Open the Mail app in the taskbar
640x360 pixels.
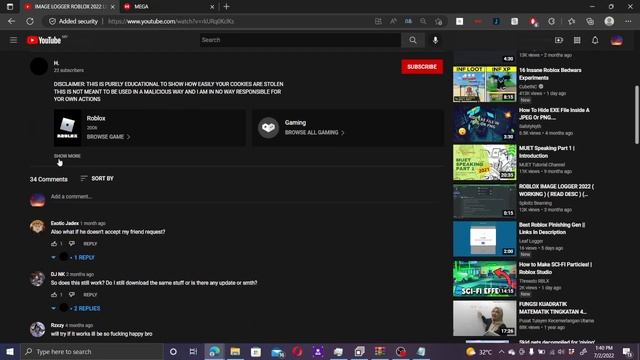(x=277, y=351)
